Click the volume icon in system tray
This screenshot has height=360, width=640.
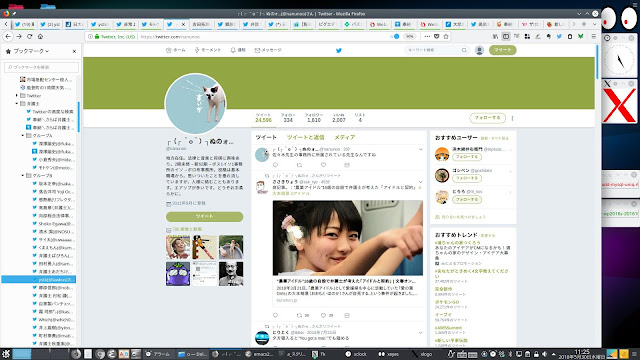click(544, 354)
